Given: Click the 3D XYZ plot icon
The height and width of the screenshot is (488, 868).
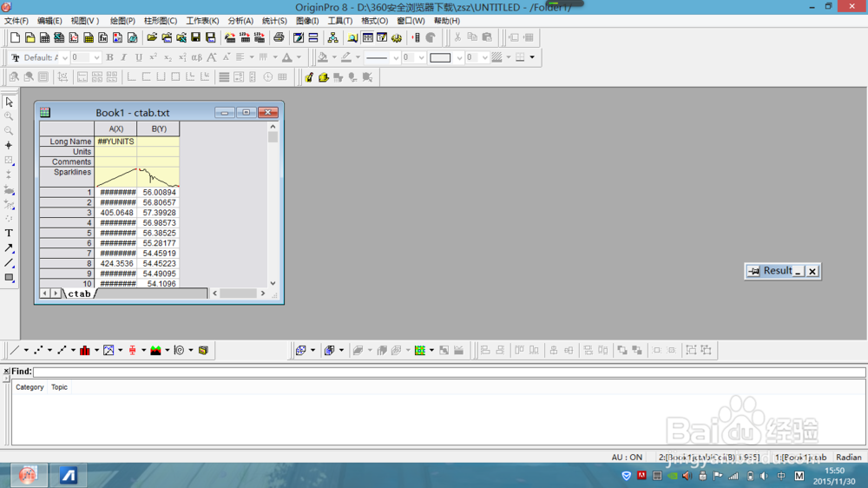Looking at the screenshot, I should 300,350.
